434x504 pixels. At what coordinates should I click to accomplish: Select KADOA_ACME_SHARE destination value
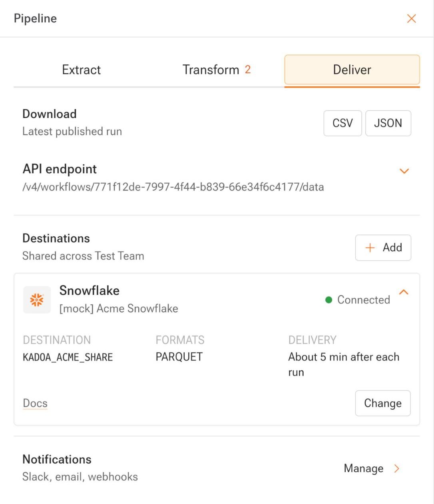pos(68,357)
